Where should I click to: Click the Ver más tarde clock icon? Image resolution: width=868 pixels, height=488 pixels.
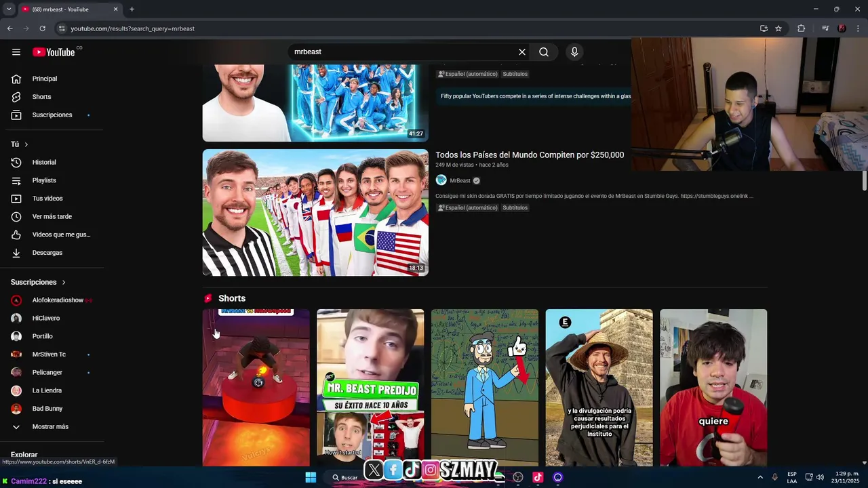[16, 217]
